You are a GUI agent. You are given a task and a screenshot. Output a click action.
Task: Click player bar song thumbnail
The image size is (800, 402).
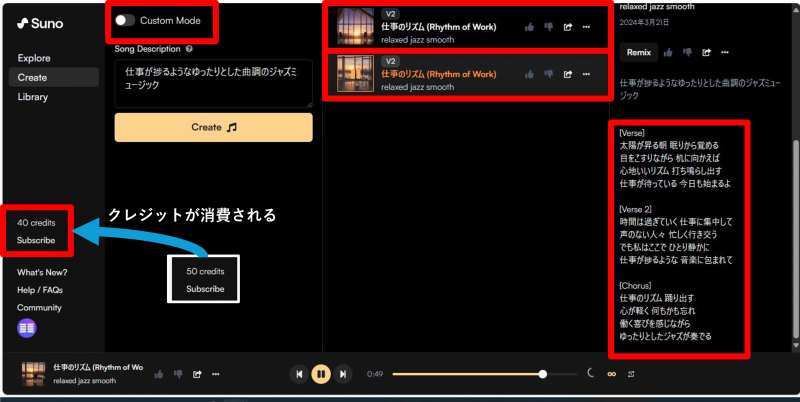click(x=34, y=374)
